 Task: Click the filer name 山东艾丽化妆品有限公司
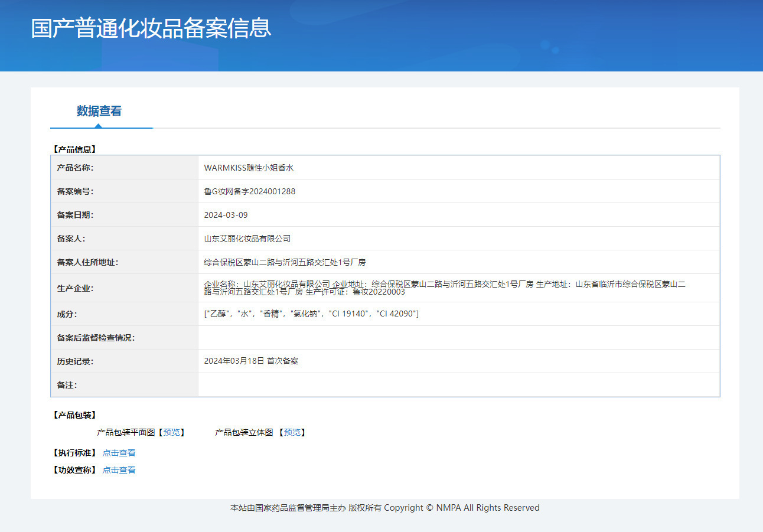pyautogui.click(x=247, y=239)
